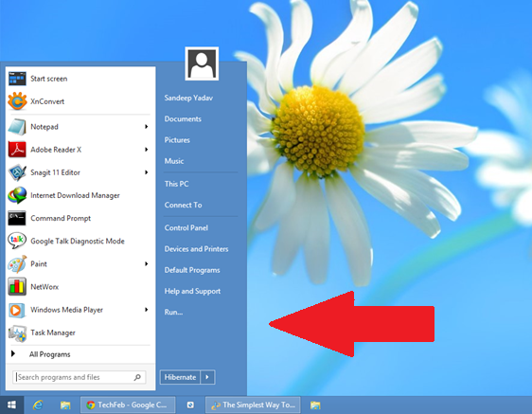Open Task Manager via its icon

17,333
